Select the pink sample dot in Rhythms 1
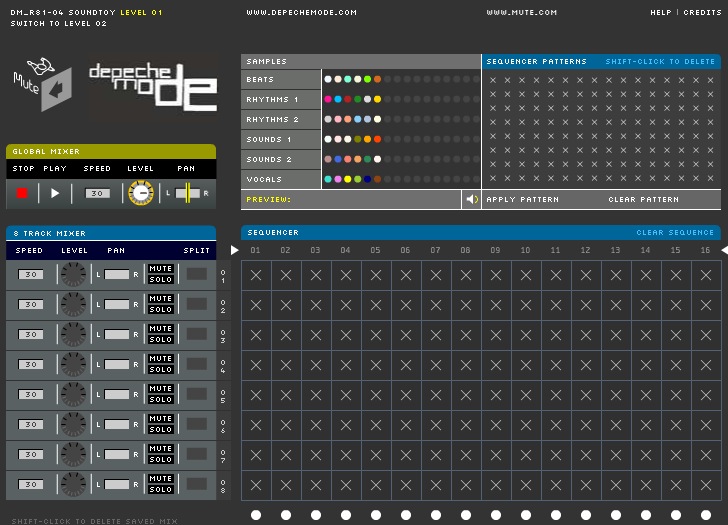 click(328, 99)
